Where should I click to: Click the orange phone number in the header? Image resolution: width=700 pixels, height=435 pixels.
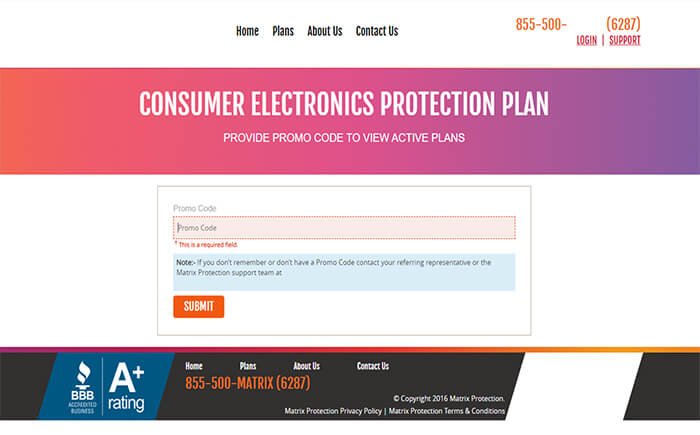point(578,24)
